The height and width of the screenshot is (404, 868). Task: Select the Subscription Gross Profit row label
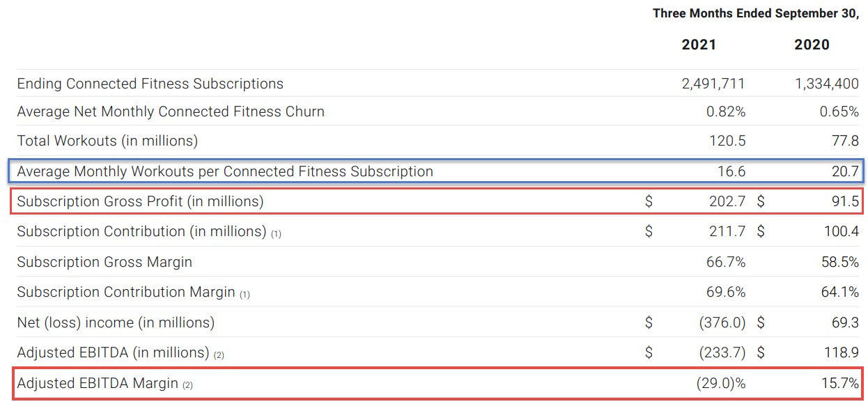140,201
